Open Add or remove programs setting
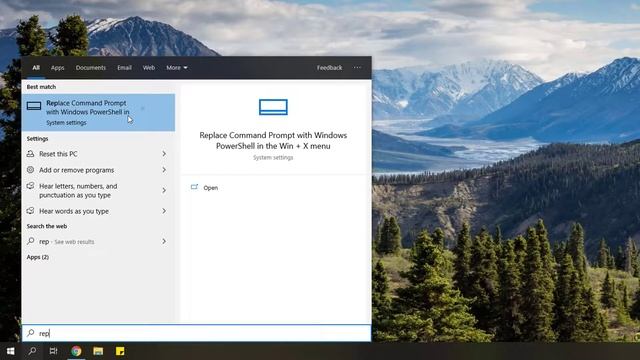This screenshot has width=640, height=360. 98,170
